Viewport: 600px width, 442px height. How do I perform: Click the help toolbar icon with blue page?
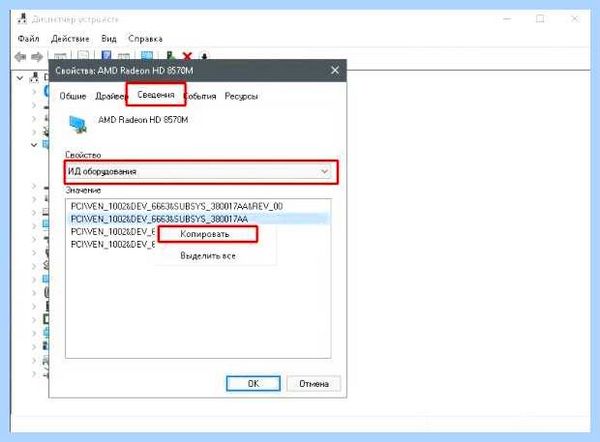(x=106, y=55)
